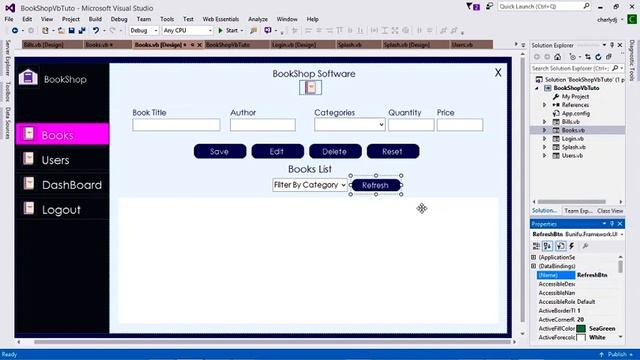Expand the ApplicationSettings property group
This screenshot has height=360, width=640.
[533, 257]
